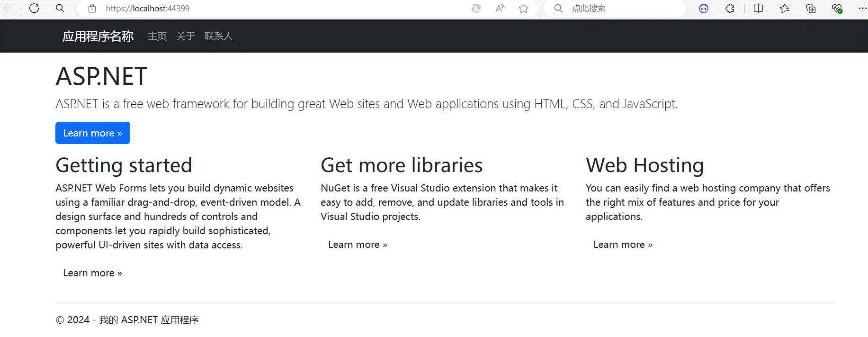
Task: Refresh the page with the reload icon
Action: (34, 8)
